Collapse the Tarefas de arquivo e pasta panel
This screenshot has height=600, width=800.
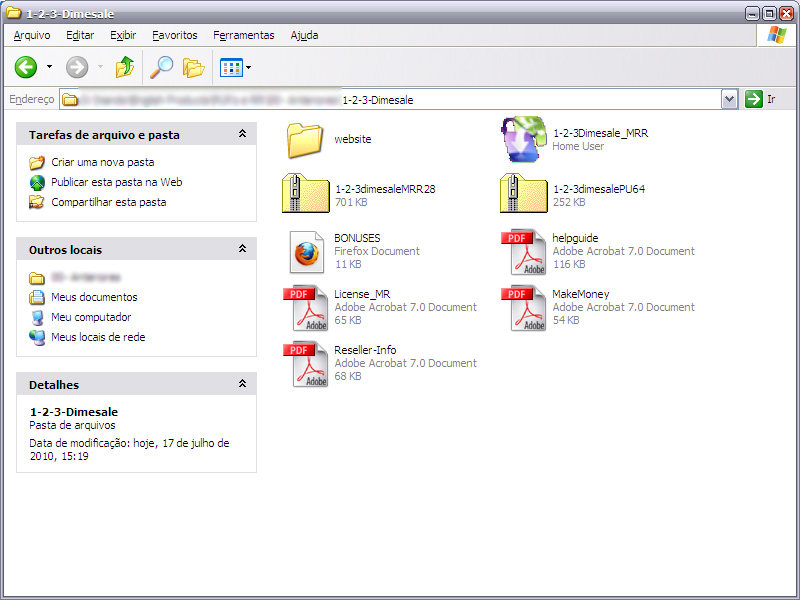242,134
